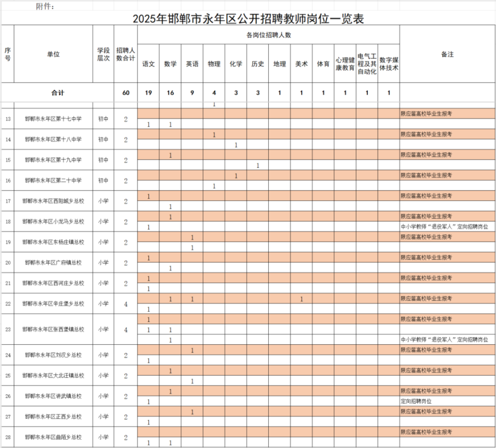Image resolution: width=496 pixels, height=448 pixels.
Task: Click the 化学 subject header
Action: pos(236,64)
